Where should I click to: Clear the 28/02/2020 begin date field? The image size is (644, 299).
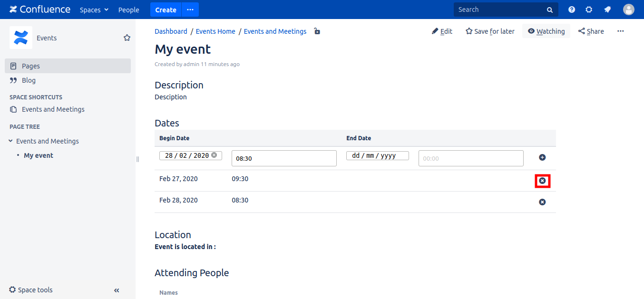point(214,155)
